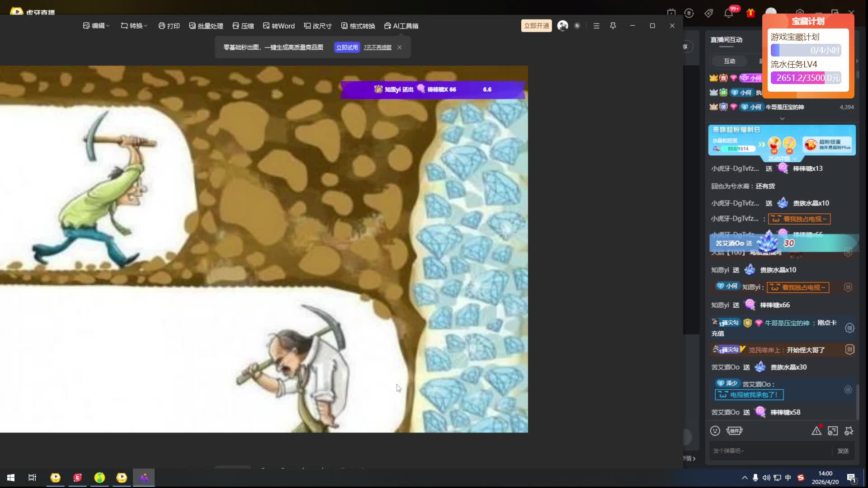
Task: Open the hamburger menu icon
Action: point(596,26)
